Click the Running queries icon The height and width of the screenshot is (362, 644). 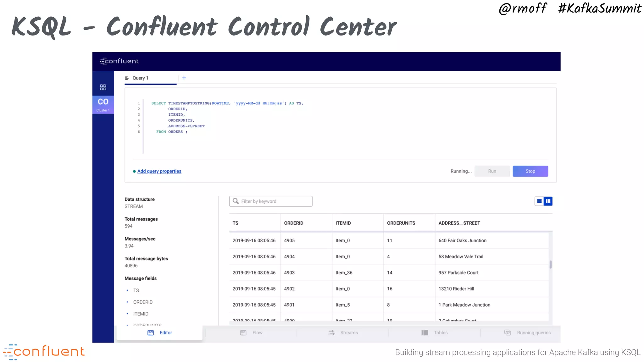point(508,333)
